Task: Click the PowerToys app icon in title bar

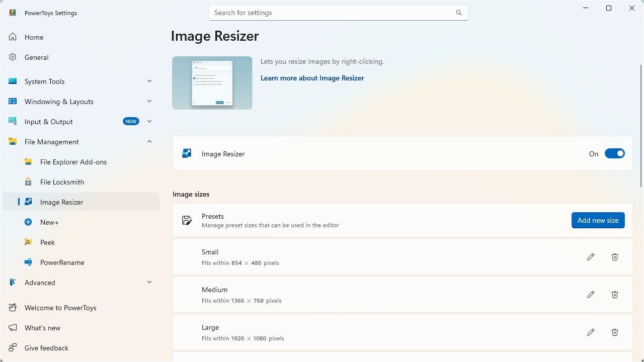Action: tap(13, 13)
